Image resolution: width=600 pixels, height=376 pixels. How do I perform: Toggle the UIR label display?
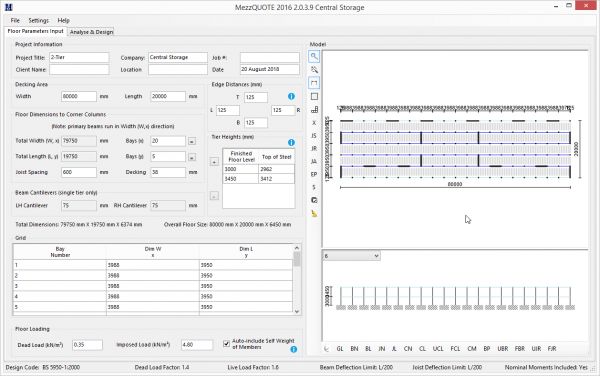click(x=536, y=349)
